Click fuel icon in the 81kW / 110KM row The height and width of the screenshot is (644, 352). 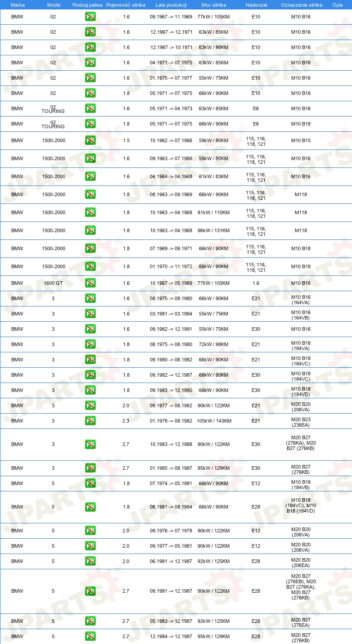90,212
